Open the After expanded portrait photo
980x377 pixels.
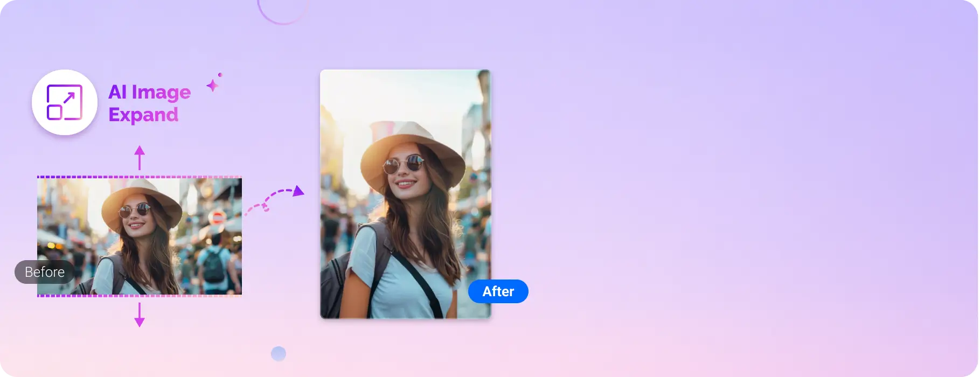(x=406, y=194)
